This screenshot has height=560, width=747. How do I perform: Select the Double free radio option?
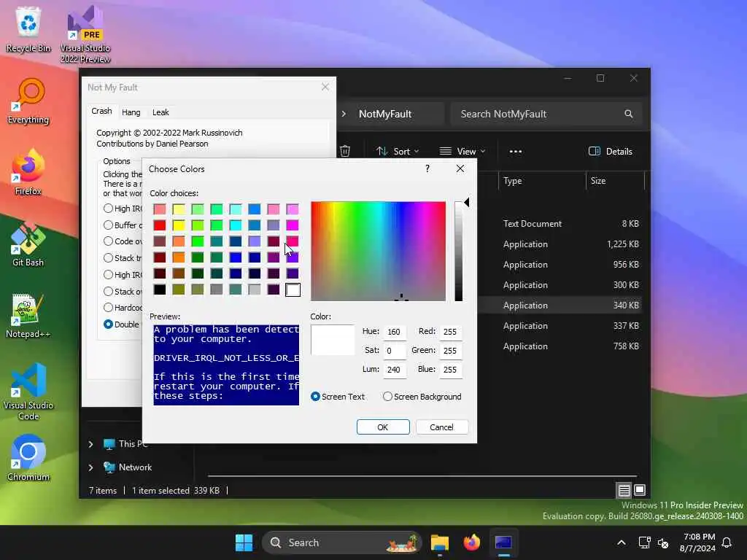108,324
